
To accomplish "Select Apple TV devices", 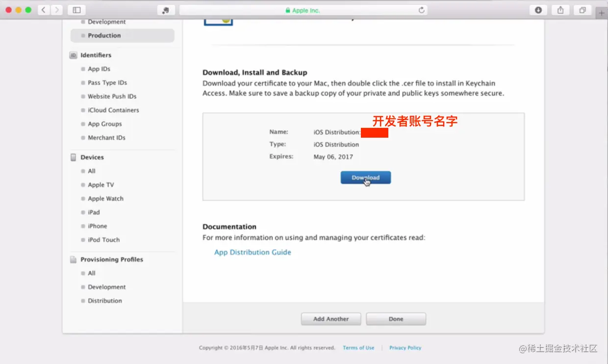I will pyautogui.click(x=101, y=185).
